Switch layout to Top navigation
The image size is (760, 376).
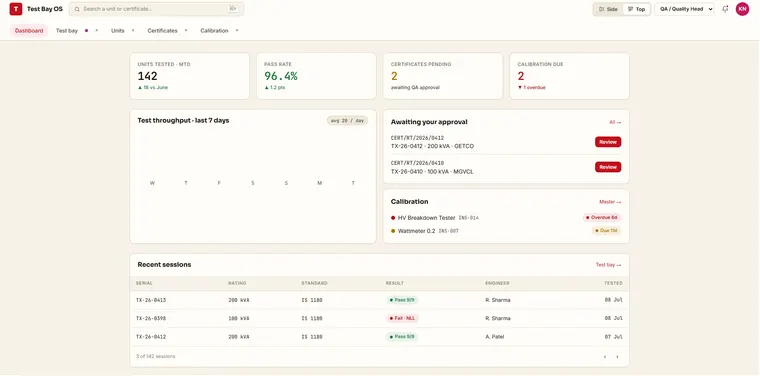pyautogui.click(x=636, y=9)
